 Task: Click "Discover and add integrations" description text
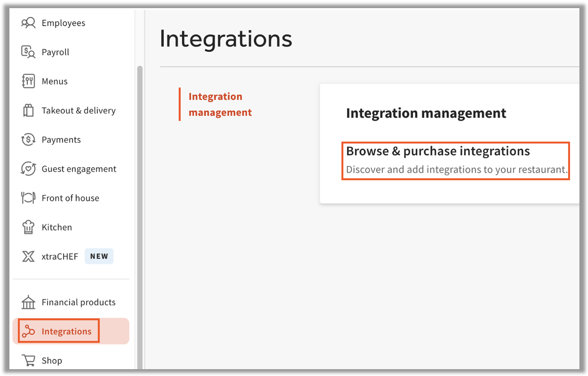456,170
